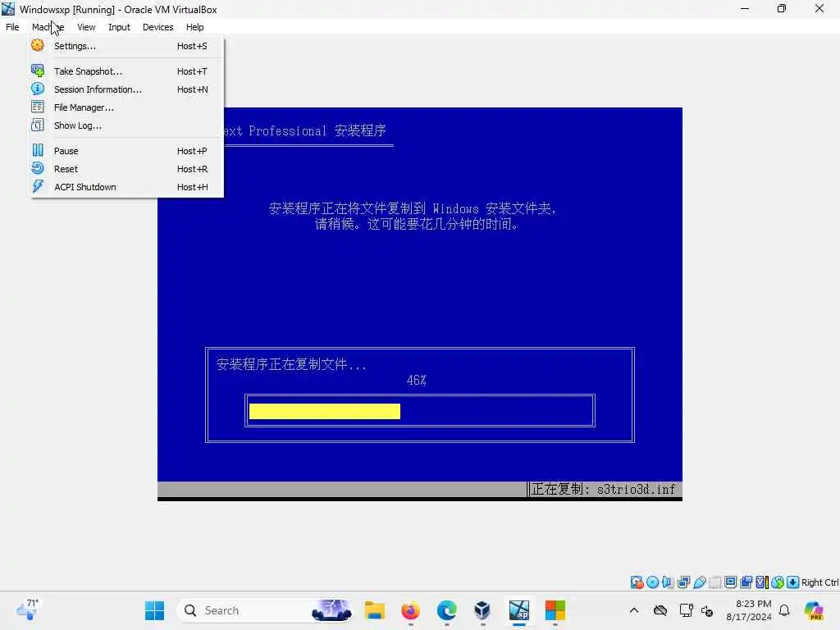The width and height of the screenshot is (840, 630).
Task: Open the Help menu
Action: (195, 27)
